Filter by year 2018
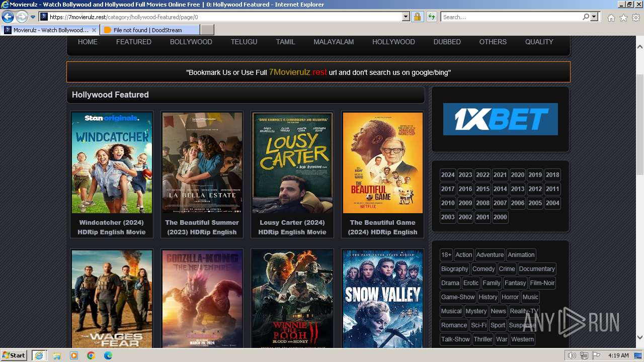 point(552,175)
